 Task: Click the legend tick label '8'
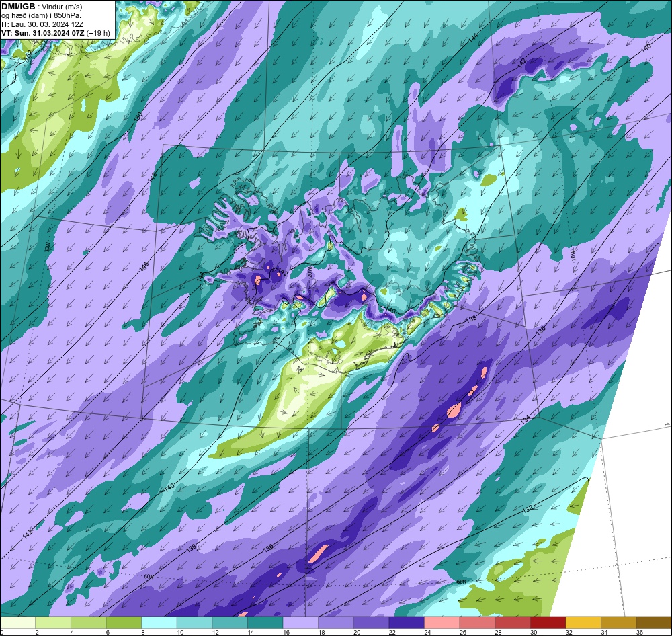pyautogui.click(x=142, y=632)
